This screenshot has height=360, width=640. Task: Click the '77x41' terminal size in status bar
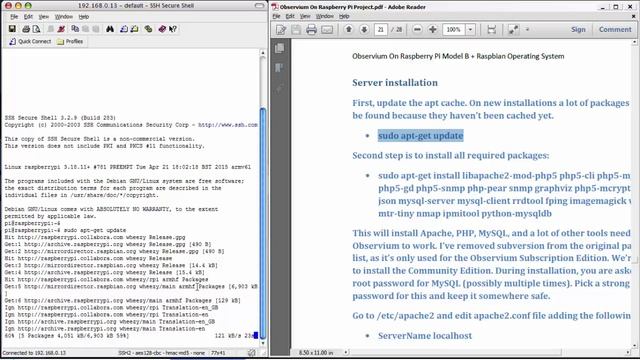click(x=218, y=353)
